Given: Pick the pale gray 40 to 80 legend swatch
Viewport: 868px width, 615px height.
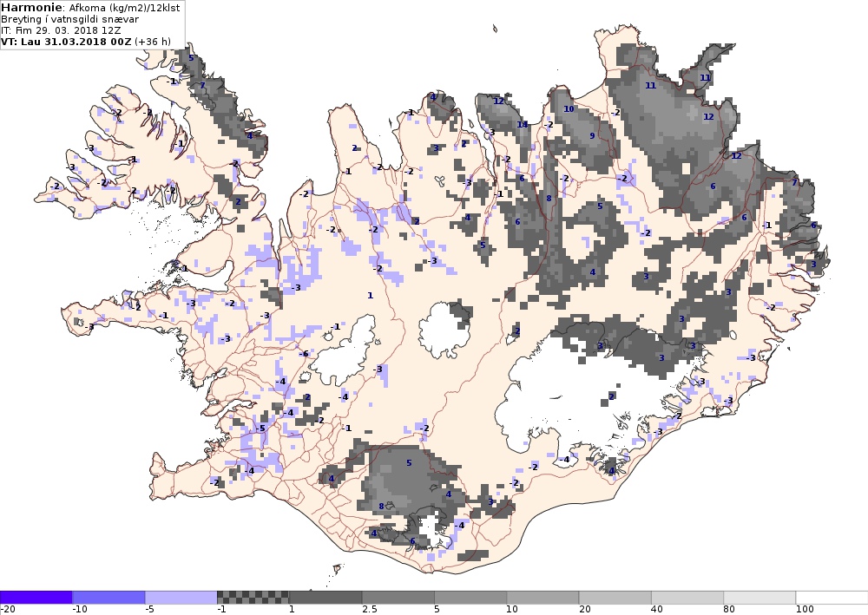Looking at the screenshot, I should pyautogui.click(x=687, y=598).
